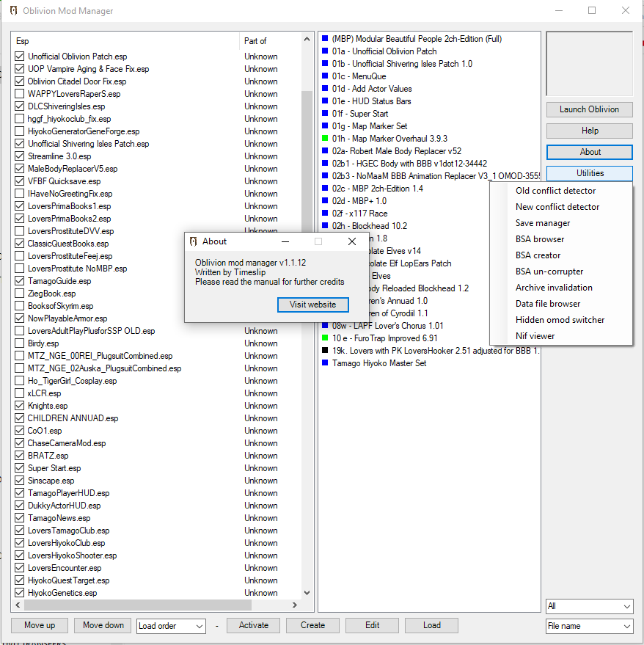Select BSA creator menu entry
Viewport: 644px width, 645px height.
click(538, 255)
